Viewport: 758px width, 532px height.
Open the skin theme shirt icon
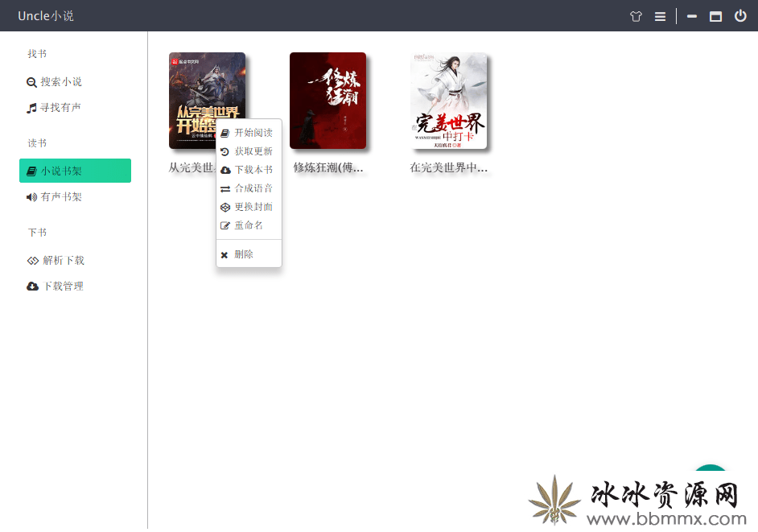[636, 16]
